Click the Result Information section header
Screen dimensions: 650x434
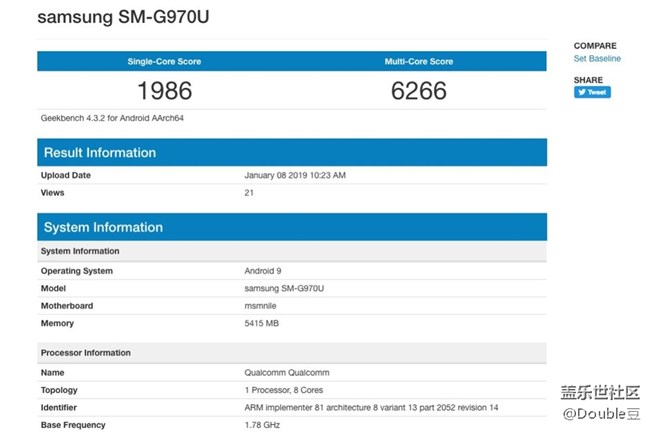tap(292, 153)
